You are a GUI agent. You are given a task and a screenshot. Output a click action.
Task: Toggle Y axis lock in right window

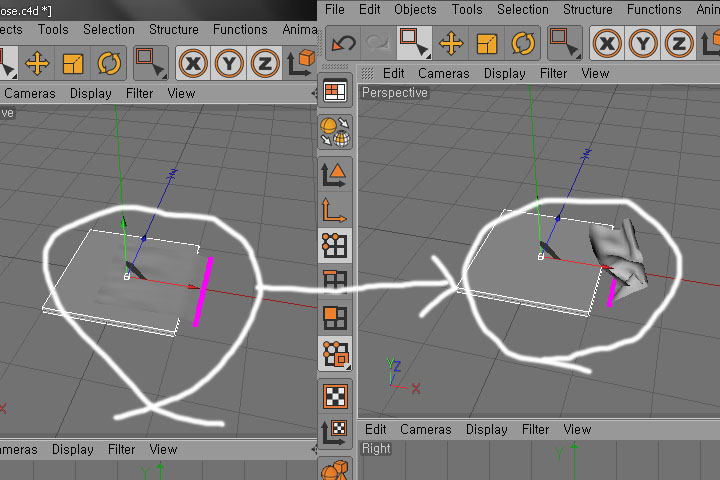point(643,44)
